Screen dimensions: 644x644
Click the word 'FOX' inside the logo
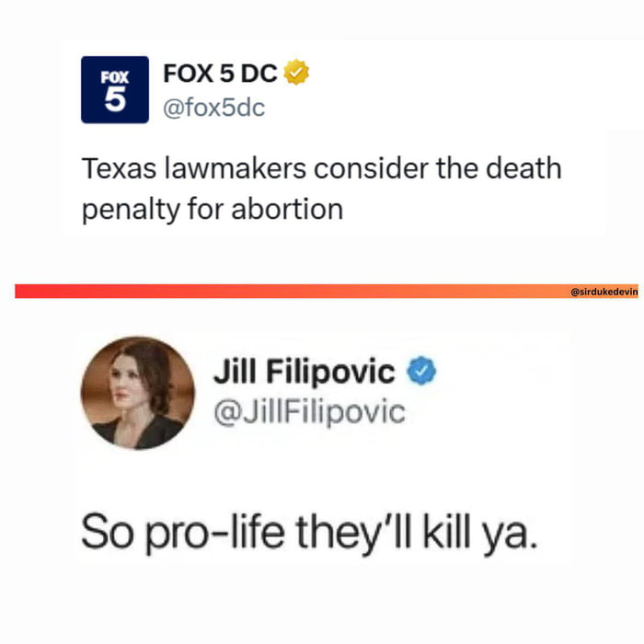(115, 77)
